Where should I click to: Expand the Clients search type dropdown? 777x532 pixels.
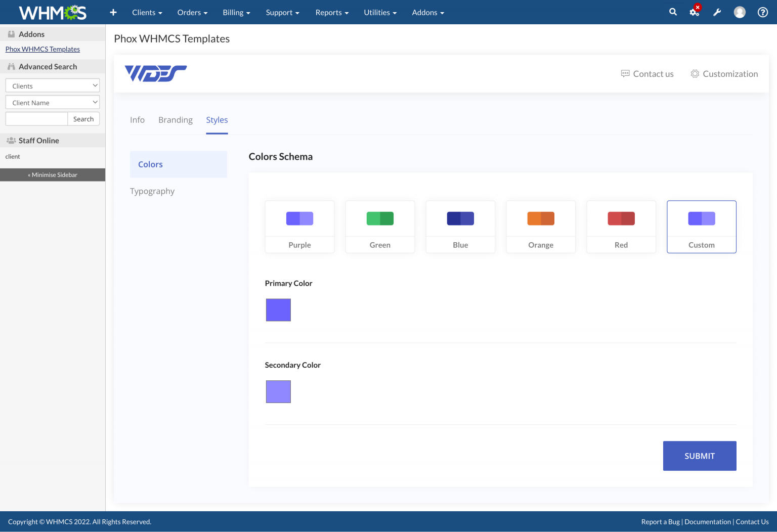click(x=53, y=85)
